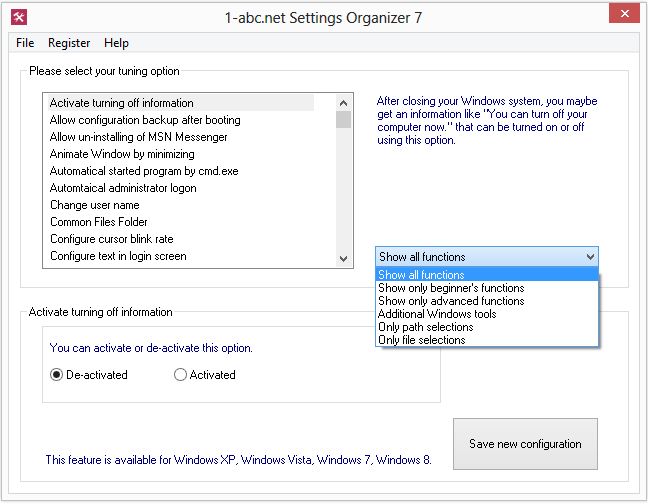Open the Help menu
648x504 pixels.
coord(116,43)
